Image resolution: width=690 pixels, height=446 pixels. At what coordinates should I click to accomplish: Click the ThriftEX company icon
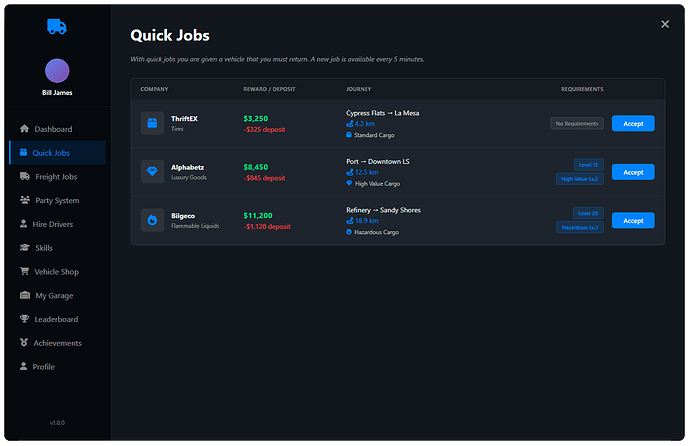coord(153,124)
